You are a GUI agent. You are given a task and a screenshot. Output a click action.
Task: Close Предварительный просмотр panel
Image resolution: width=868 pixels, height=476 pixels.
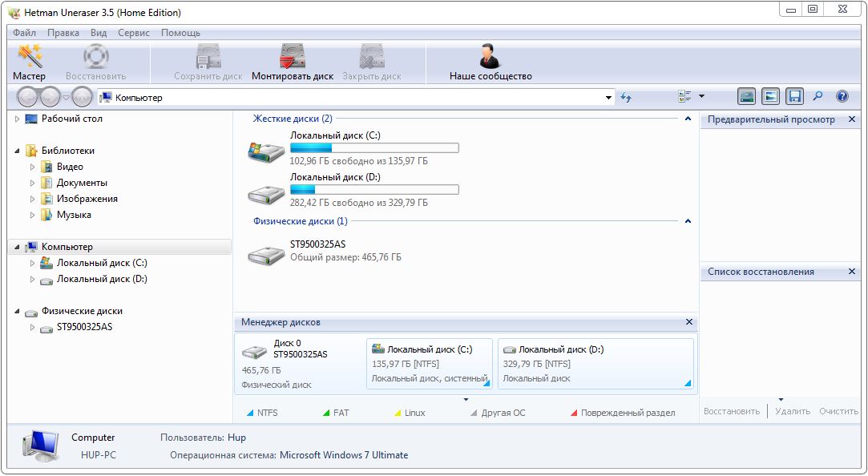(852, 119)
